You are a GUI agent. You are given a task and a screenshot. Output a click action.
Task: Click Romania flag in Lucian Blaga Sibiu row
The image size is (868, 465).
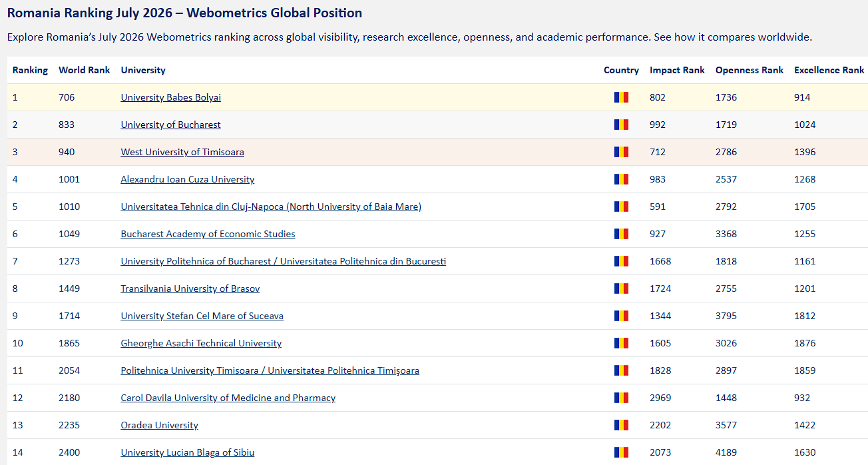tap(621, 452)
